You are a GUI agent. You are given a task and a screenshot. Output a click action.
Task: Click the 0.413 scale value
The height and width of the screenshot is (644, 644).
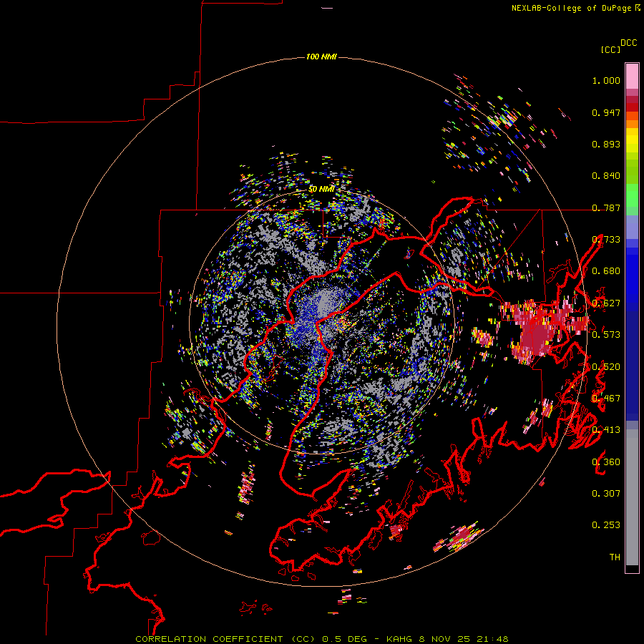pos(606,430)
